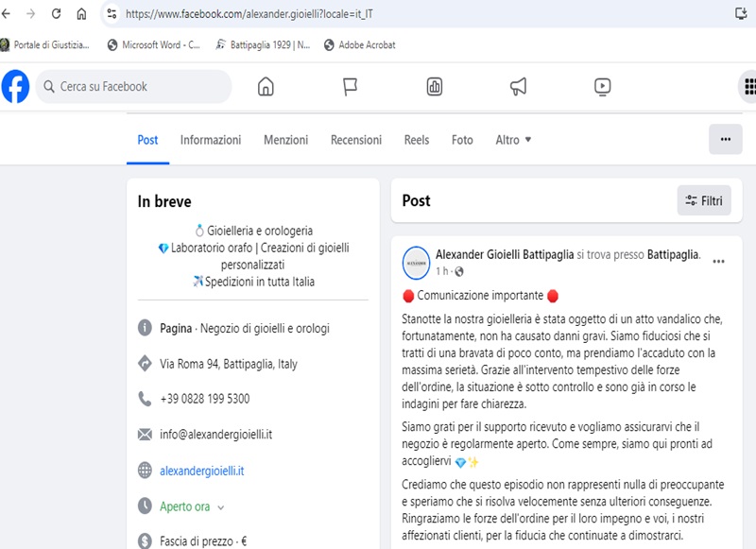Open the browser home page icon
Image resolution: width=756 pixels, height=549 pixels.
pos(81,13)
